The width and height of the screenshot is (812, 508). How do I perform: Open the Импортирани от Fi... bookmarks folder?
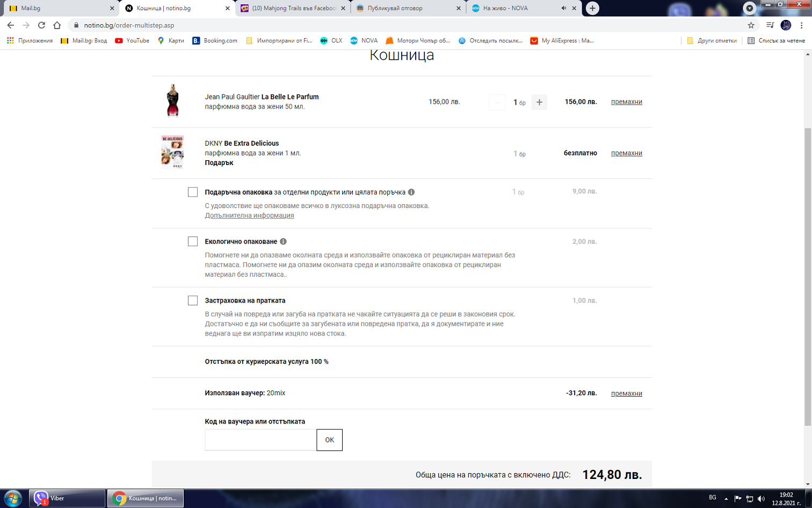coord(279,40)
